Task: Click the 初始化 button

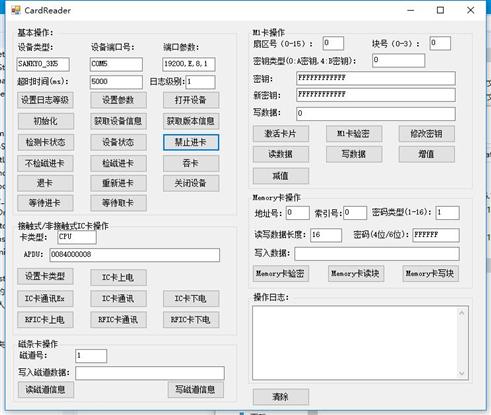Action: click(45, 121)
